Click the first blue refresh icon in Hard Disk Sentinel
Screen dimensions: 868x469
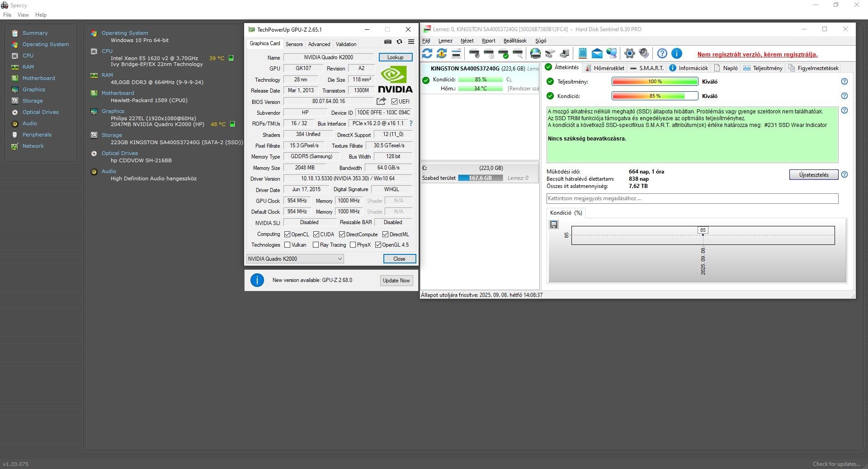pyautogui.click(x=427, y=54)
